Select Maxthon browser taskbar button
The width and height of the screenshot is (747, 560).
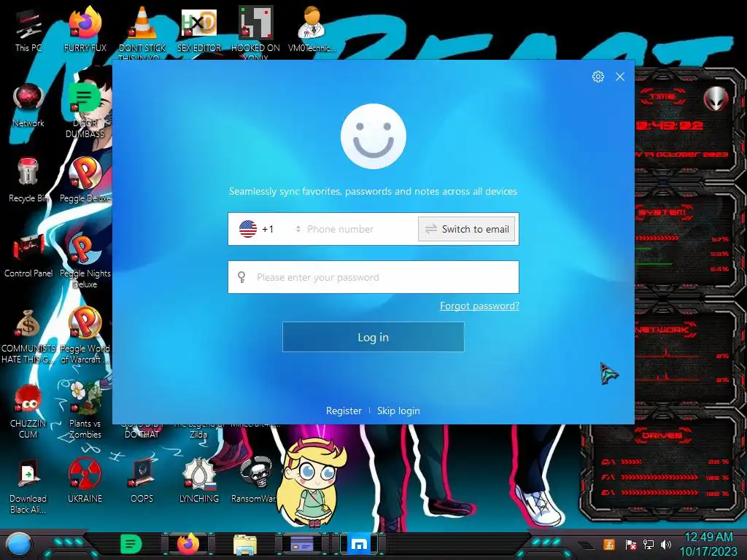tap(359, 544)
